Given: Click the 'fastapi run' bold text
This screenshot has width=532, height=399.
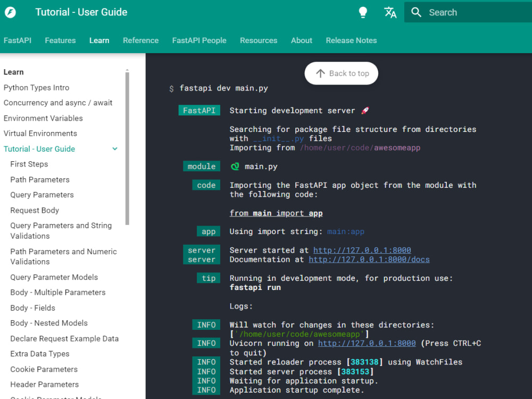Looking at the screenshot, I should (x=255, y=288).
